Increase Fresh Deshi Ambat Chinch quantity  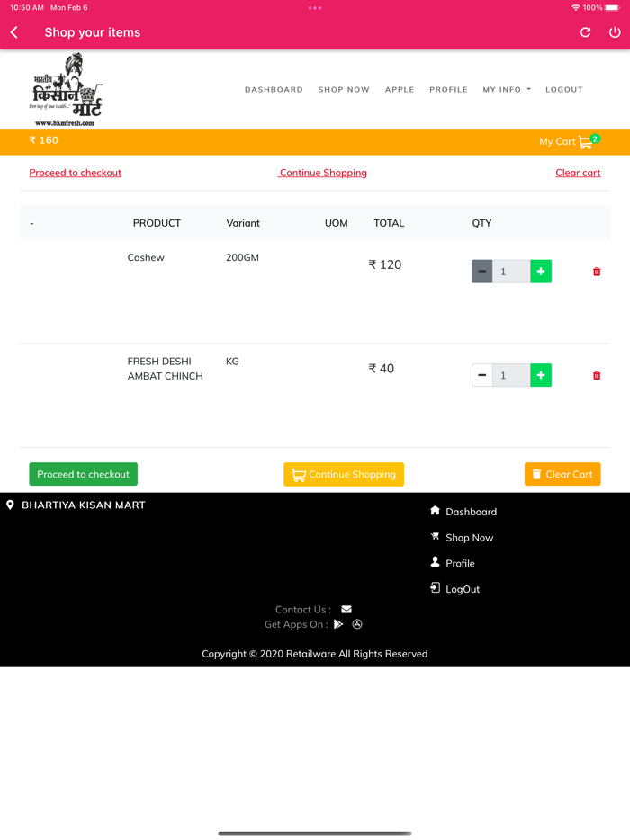point(541,375)
